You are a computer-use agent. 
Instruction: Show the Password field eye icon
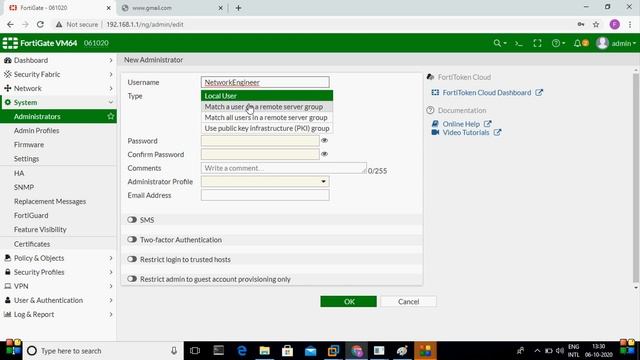pyautogui.click(x=324, y=140)
